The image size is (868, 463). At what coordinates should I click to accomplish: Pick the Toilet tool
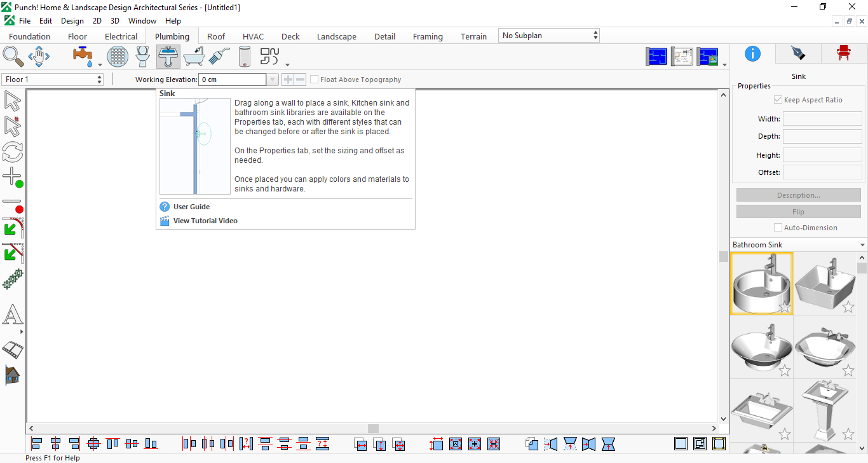coord(143,56)
